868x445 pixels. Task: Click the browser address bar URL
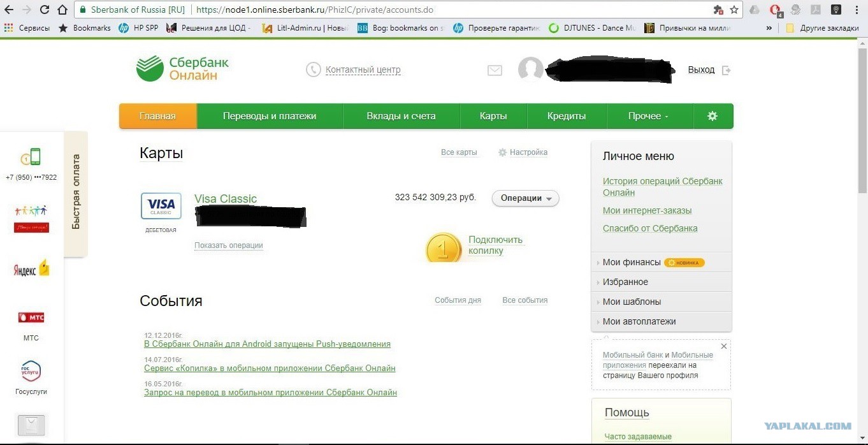click(x=315, y=10)
